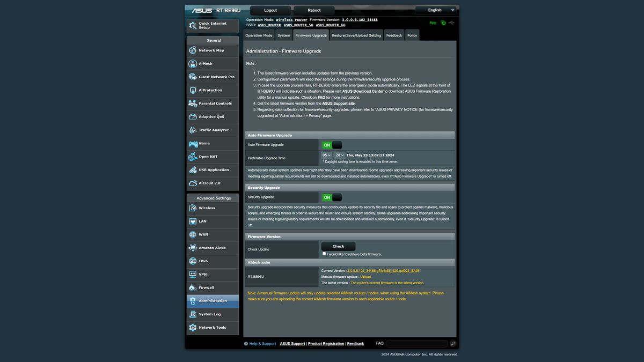Click the Parental Controls icon
The height and width of the screenshot is (362, 644).
coord(193,104)
